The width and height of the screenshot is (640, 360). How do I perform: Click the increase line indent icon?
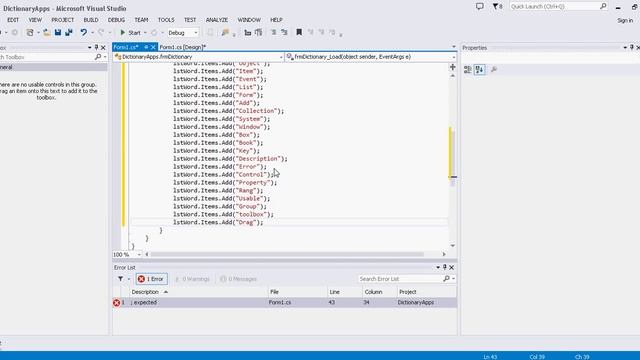[258, 32]
